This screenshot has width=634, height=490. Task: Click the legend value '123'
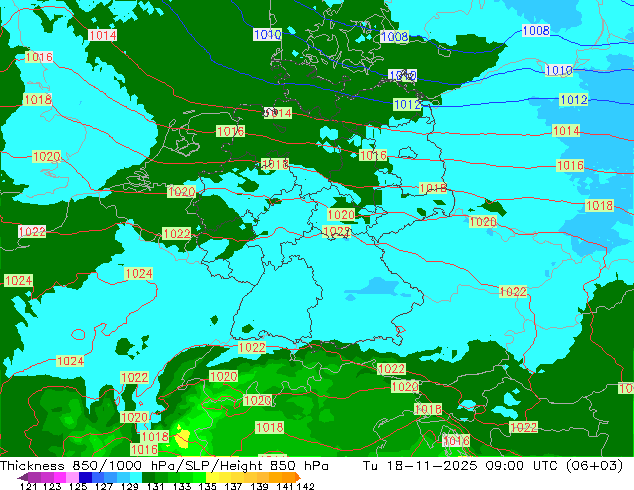52,486
